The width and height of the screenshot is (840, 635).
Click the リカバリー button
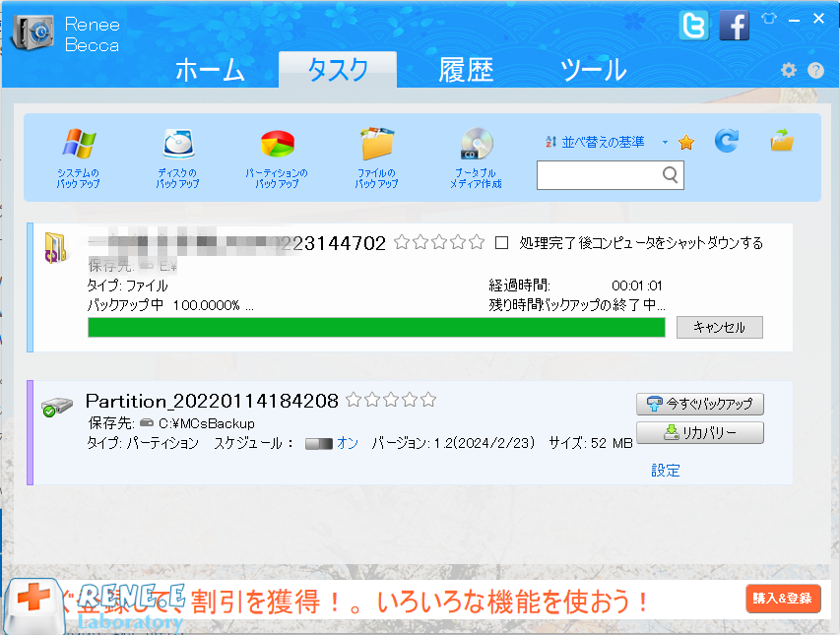pos(699,432)
